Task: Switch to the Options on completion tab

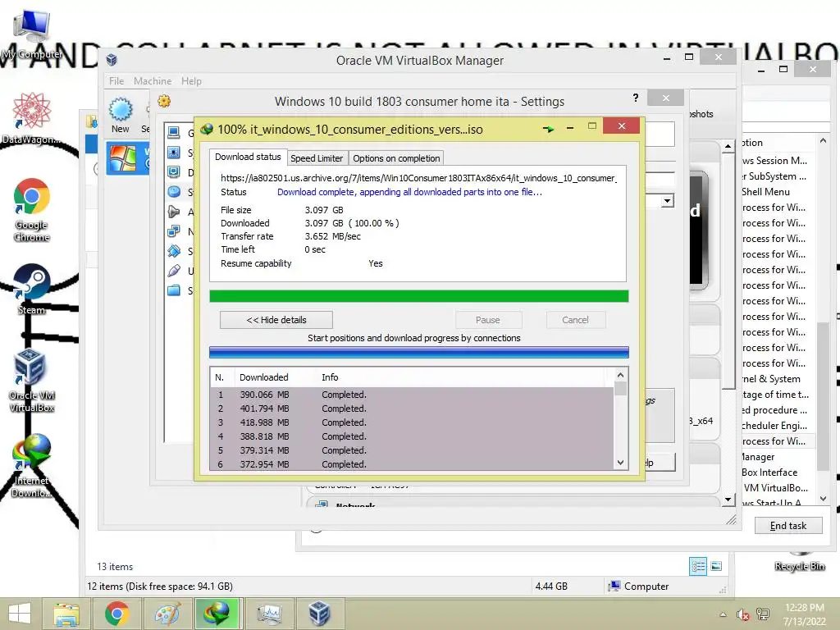Action: [396, 158]
